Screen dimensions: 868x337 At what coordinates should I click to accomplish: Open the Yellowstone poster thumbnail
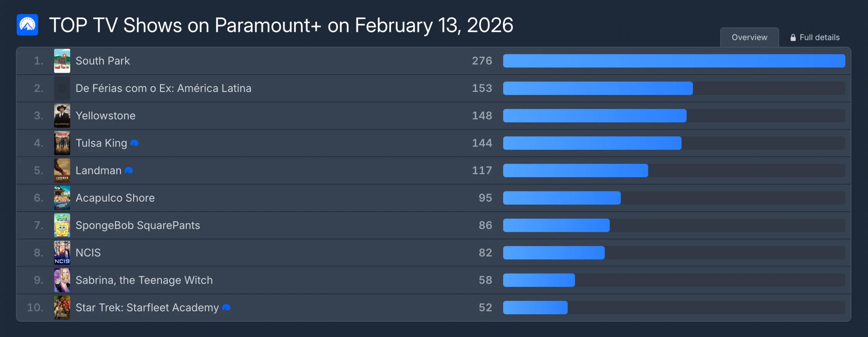point(62,116)
